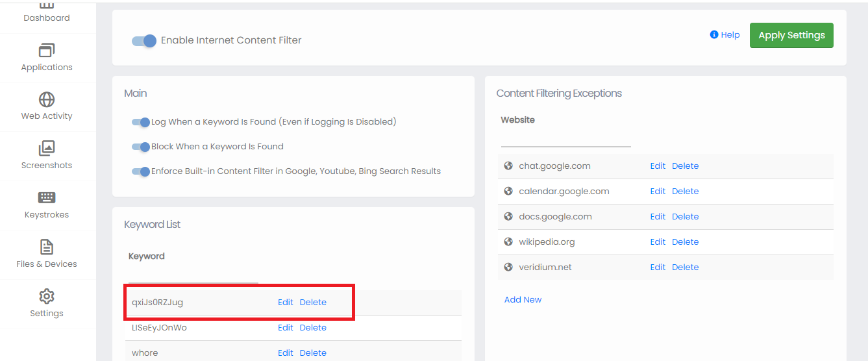Image resolution: width=868 pixels, height=361 pixels.
Task: Delete the chat.google.com exception
Action: tap(685, 166)
